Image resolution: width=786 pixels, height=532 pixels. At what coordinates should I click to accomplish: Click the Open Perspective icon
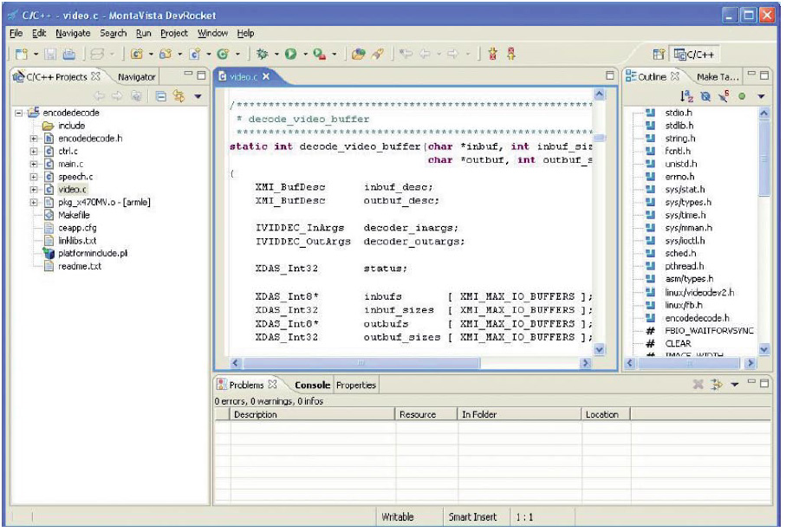click(659, 55)
